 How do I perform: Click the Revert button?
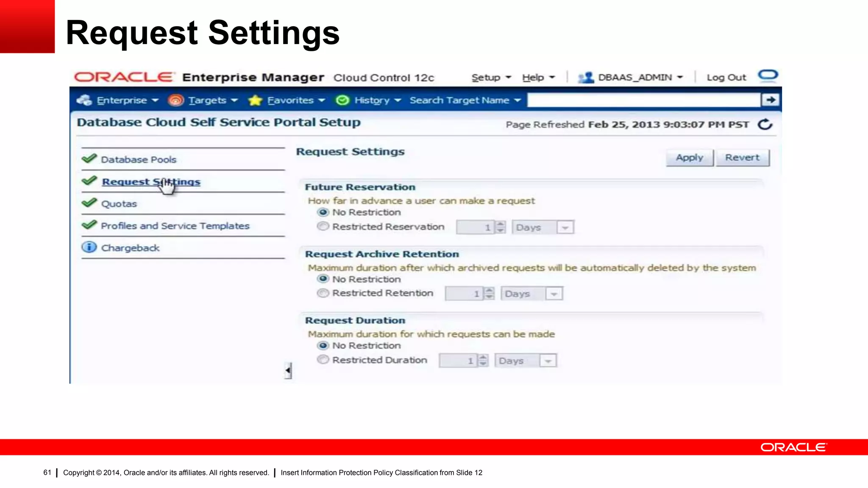pos(743,158)
